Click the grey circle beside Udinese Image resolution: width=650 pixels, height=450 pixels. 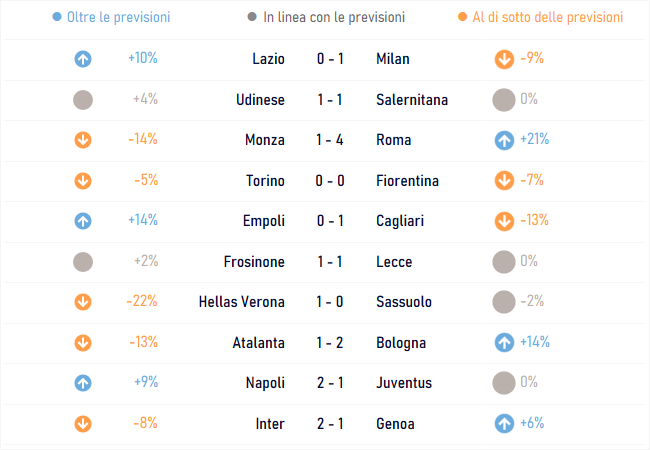pos(83,100)
